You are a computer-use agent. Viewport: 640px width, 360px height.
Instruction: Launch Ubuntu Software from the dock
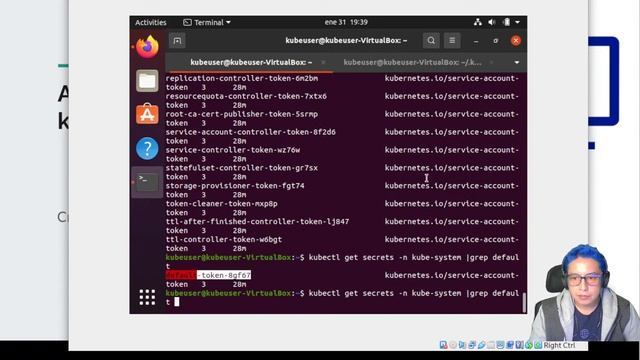147,114
